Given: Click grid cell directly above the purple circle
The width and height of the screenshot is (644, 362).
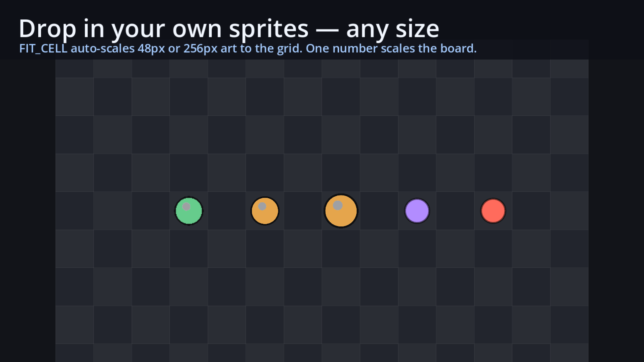Looking at the screenshot, I should click(x=417, y=173).
